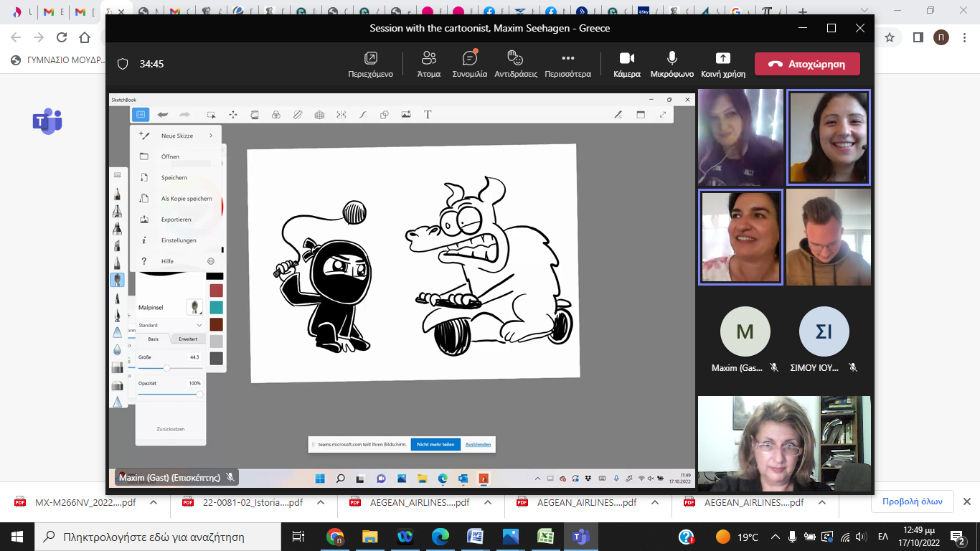Expand the Περισσότερα more options menu
This screenshot has height=551, width=980.
pos(567,64)
